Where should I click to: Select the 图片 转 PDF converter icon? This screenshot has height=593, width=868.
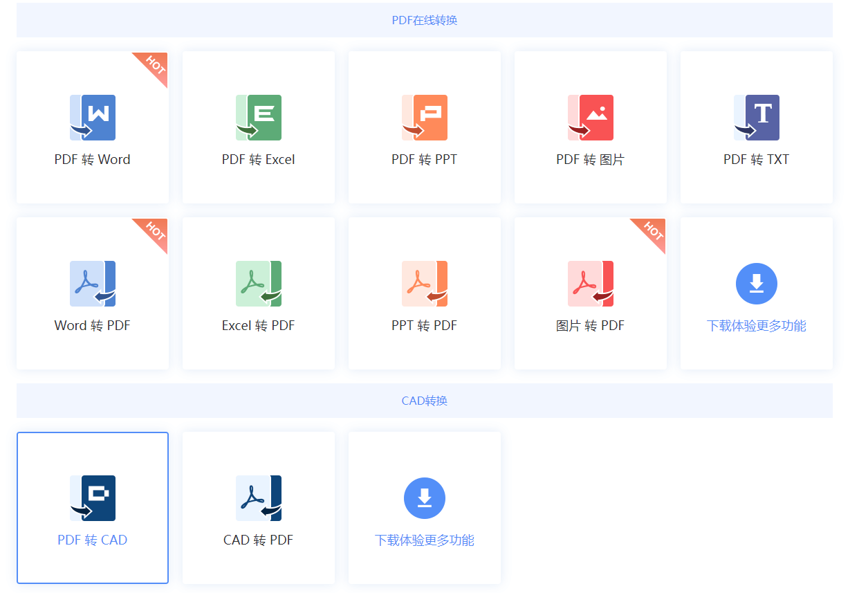click(x=591, y=284)
